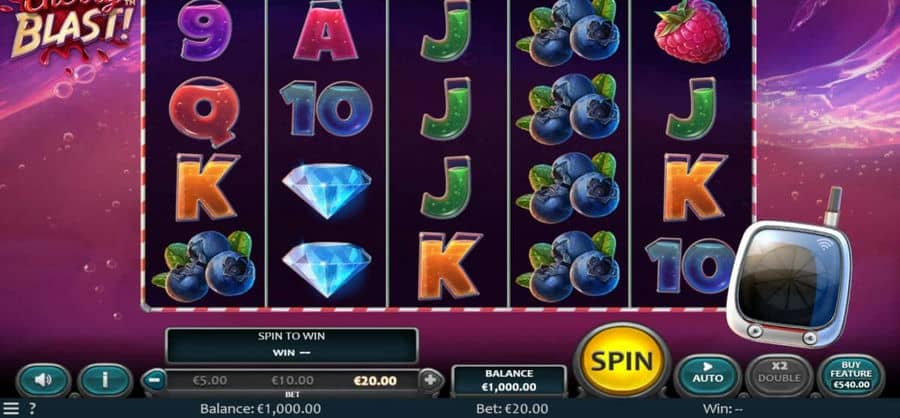Open the game info paytable button

pos(105,380)
